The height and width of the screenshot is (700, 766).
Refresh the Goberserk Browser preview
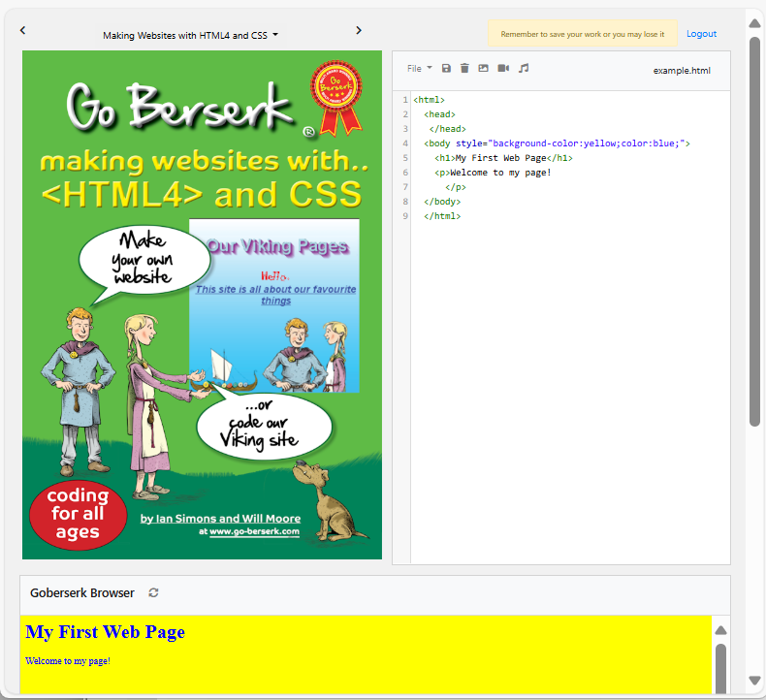click(x=153, y=592)
